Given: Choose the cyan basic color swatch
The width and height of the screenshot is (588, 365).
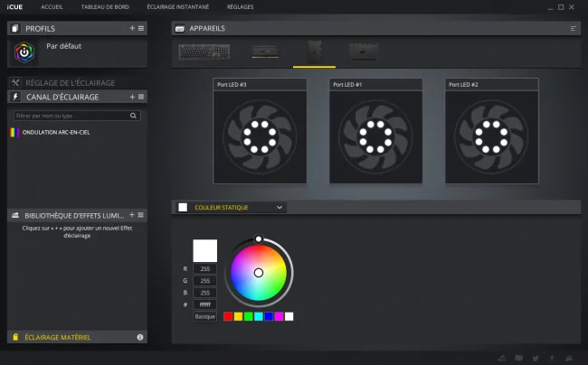Looking at the screenshot, I should [x=259, y=317].
